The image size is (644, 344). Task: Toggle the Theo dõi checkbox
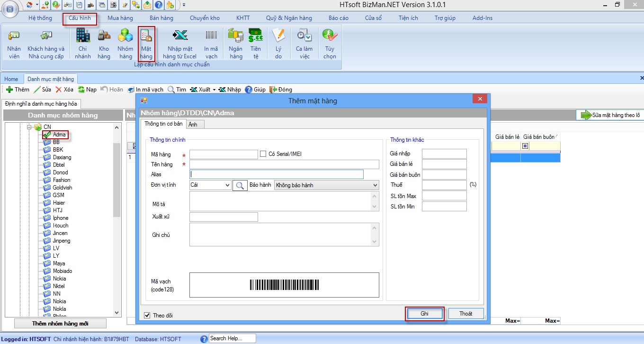click(147, 315)
